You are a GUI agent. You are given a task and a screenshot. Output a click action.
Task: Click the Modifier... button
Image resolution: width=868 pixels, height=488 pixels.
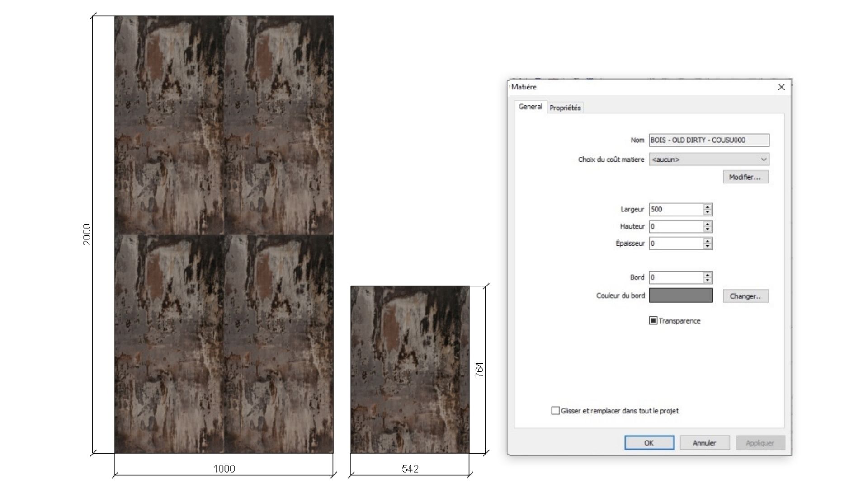(745, 177)
